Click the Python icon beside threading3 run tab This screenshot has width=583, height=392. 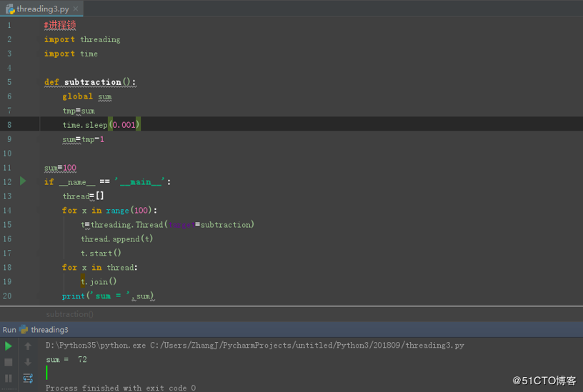tap(24, 330)
